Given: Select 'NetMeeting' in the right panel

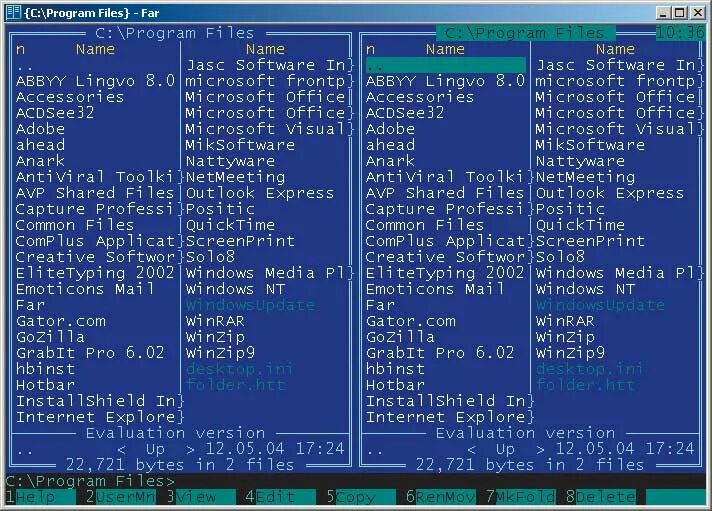Looking at the screenshot, I should 585,177.
